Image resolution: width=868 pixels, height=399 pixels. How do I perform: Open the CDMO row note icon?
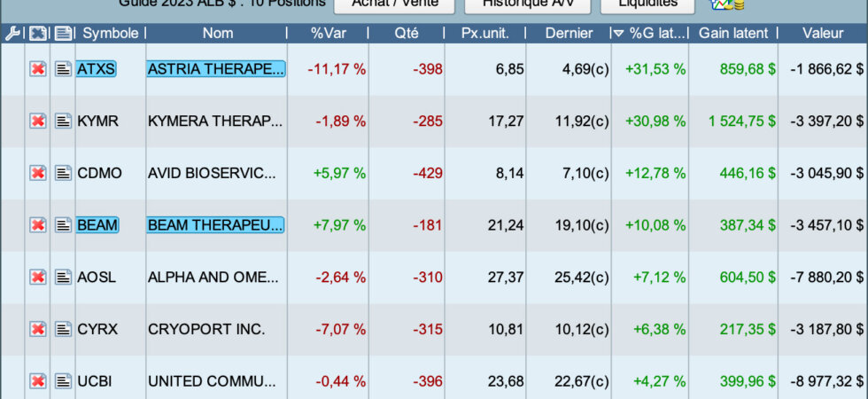pyautogui.click(x=63, y=173)
